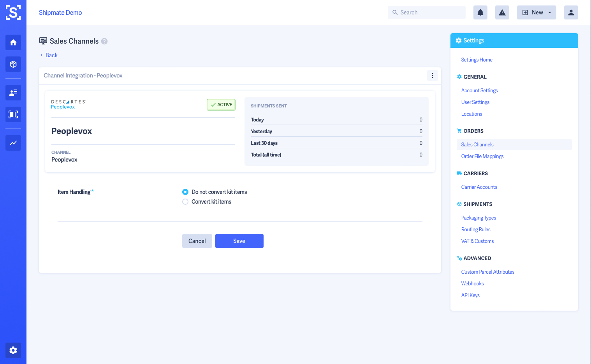This screenshot has height=364, width=591.
Task: Open Custom Parcel Attributes
Action: [x=488, y=272]
